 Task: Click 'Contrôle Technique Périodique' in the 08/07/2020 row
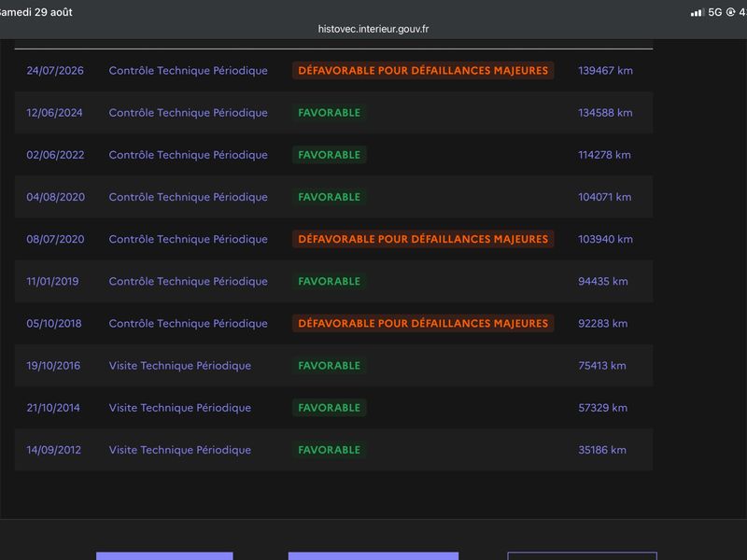(x=189, y=239)
